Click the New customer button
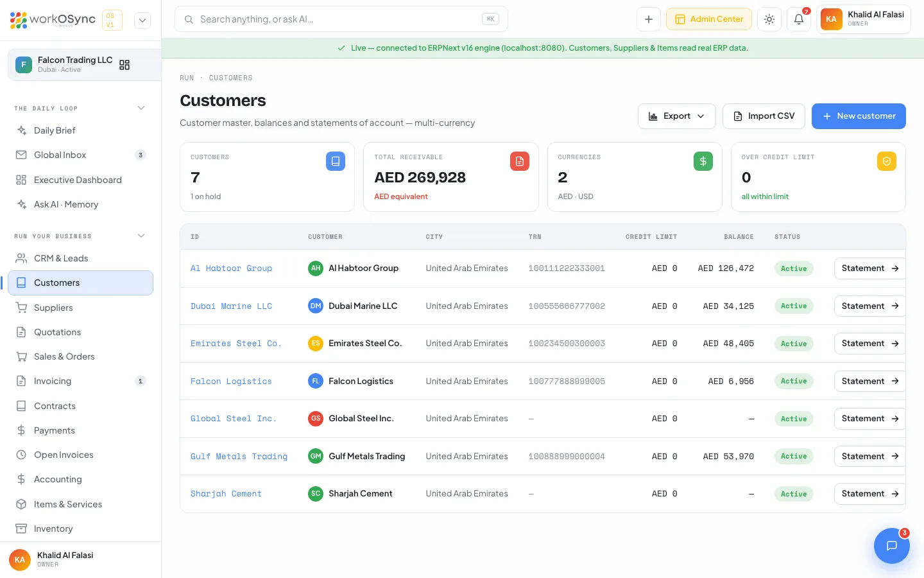The width and height of the screenshot is (924, 578). coord(859,116)
